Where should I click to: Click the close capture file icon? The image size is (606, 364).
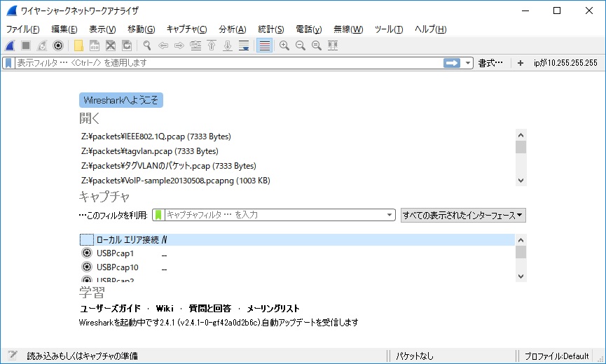pyautogui.click(x=111, y=45)
